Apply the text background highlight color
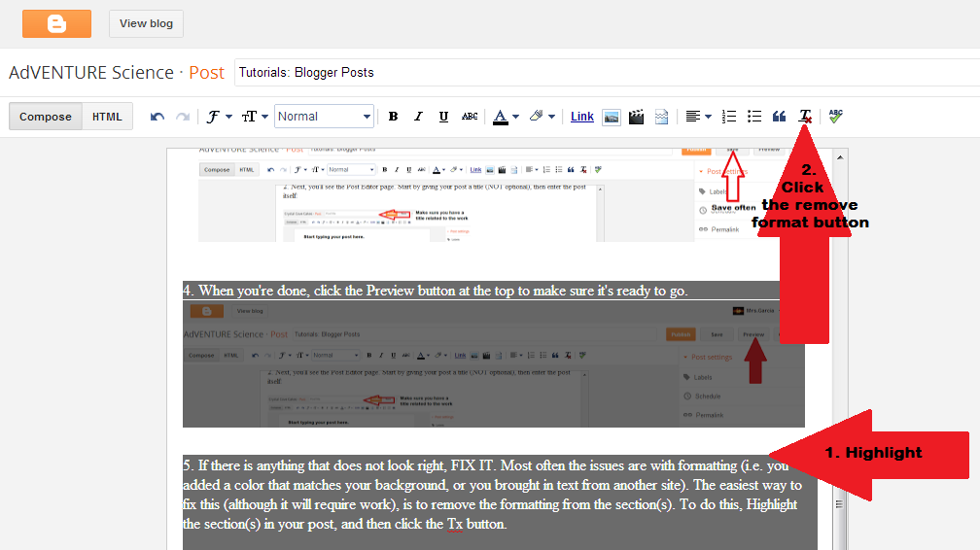The height and width of the screenshot is (550, 980). coord(537,117)
